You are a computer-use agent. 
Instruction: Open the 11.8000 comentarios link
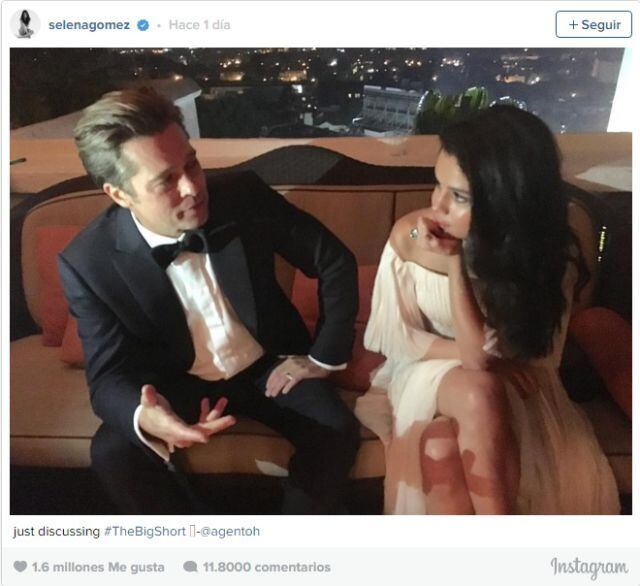(267, 567)
